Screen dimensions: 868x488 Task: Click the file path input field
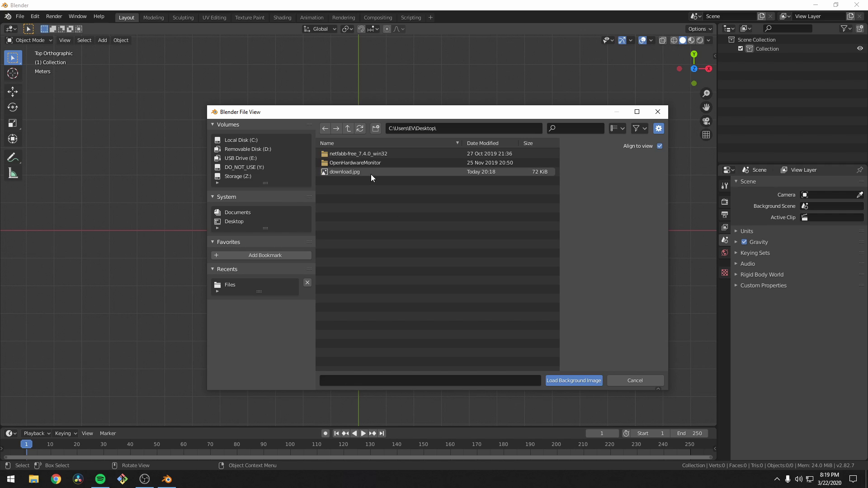[x=464, y=128]
